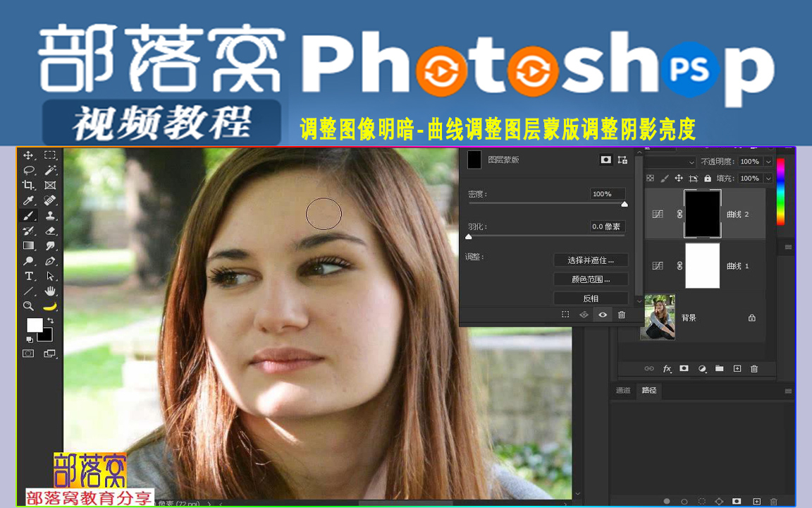Image resolution: width=812 pixels, height=508 pixels.
Task: Click the 密度 density slider handle
Action: click(624, 205)
